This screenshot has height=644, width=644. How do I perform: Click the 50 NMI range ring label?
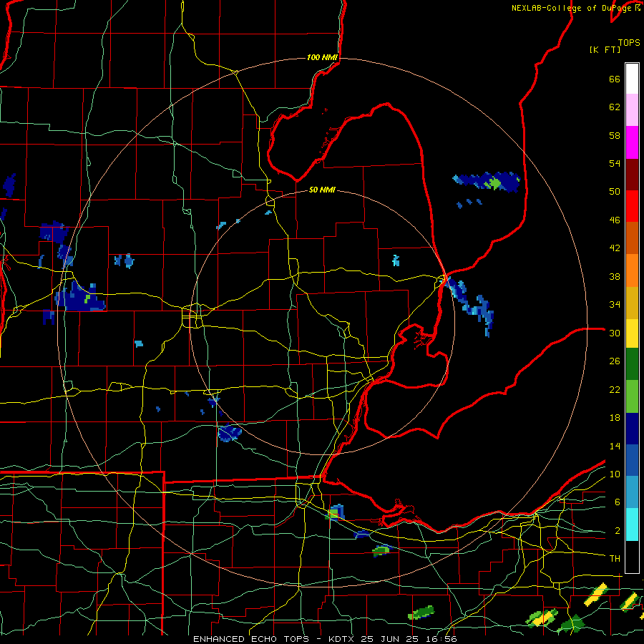(322, 190)
